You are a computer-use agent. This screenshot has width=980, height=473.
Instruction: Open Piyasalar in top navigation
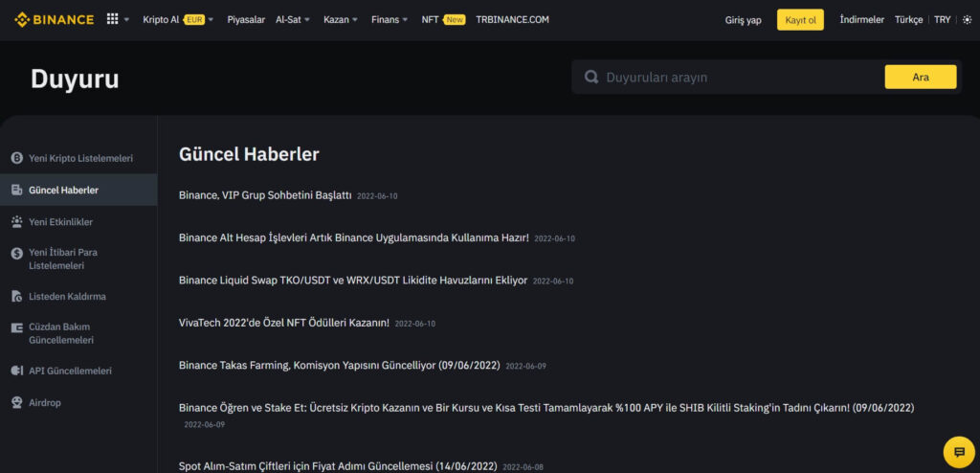pos(246,20)
